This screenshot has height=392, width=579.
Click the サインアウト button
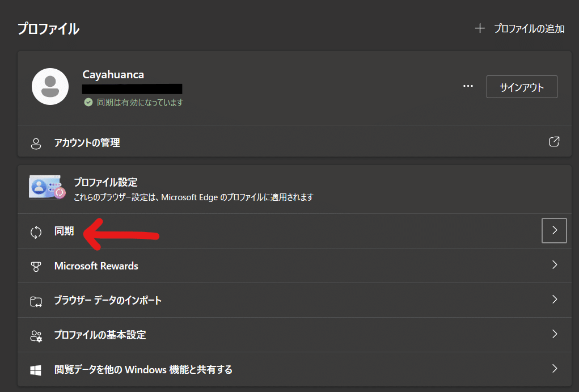(522, 87)
